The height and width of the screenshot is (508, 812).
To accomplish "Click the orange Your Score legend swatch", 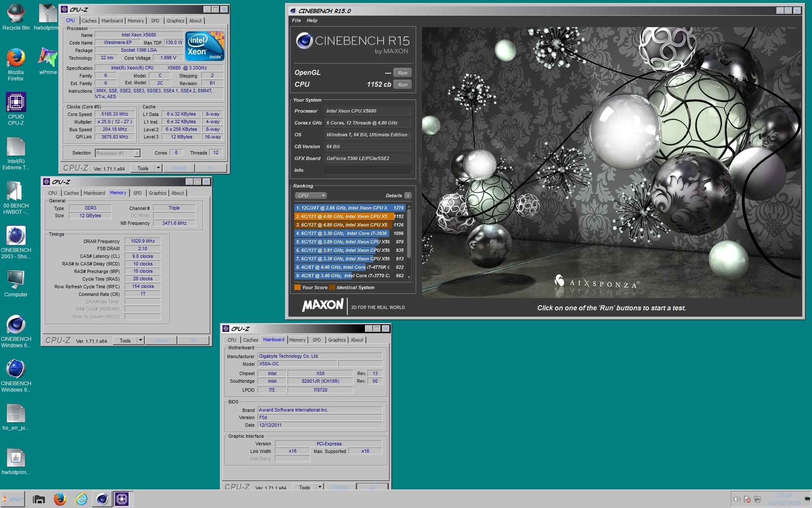I will pos(297,287).
